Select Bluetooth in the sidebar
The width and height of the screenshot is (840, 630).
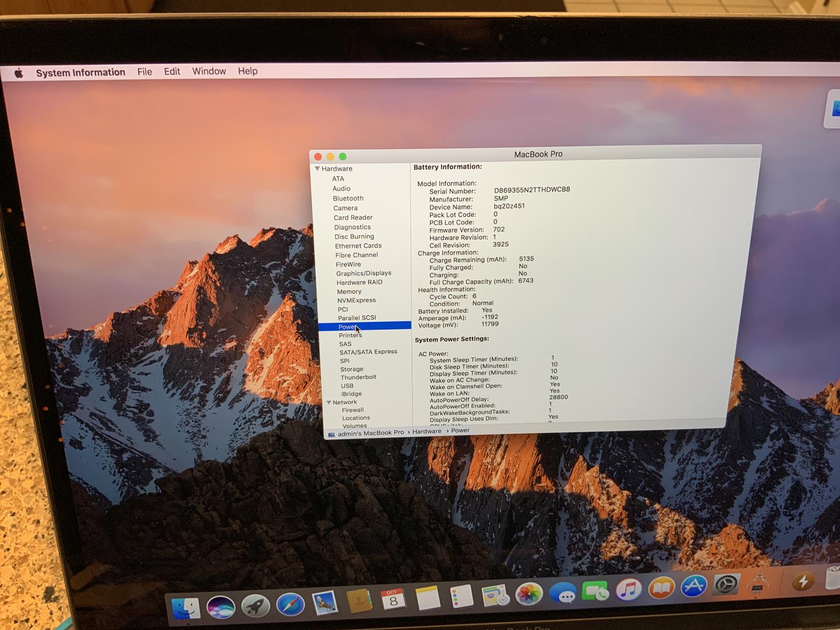pos(348,198)
